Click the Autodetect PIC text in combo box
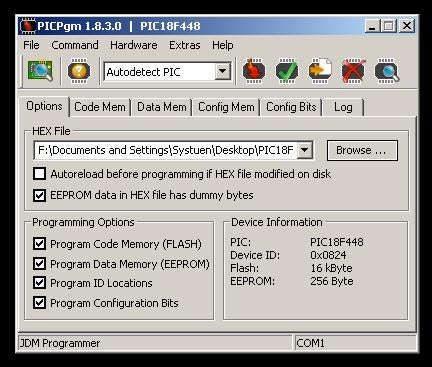The height and width of the screenshot is (367, 432). [x=143, y=72]
